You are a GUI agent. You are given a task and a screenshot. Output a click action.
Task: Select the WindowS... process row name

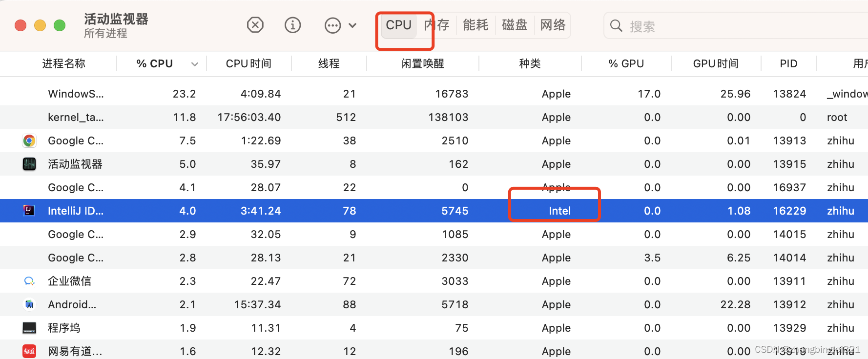coord(76,94)
